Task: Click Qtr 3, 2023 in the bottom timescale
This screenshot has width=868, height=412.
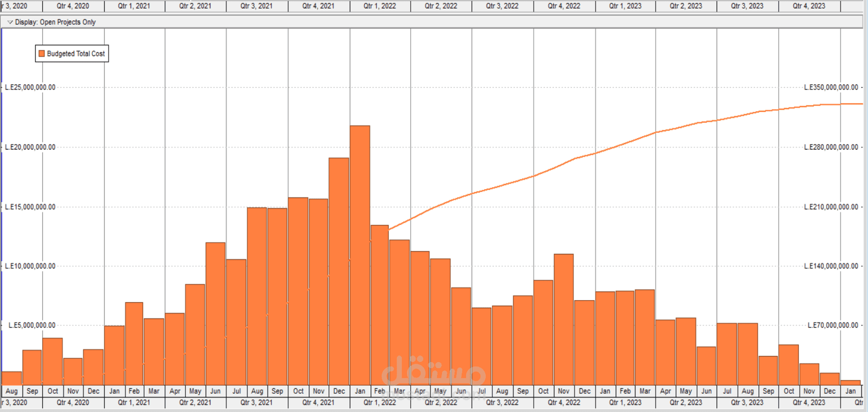Action: click(747, 403)
